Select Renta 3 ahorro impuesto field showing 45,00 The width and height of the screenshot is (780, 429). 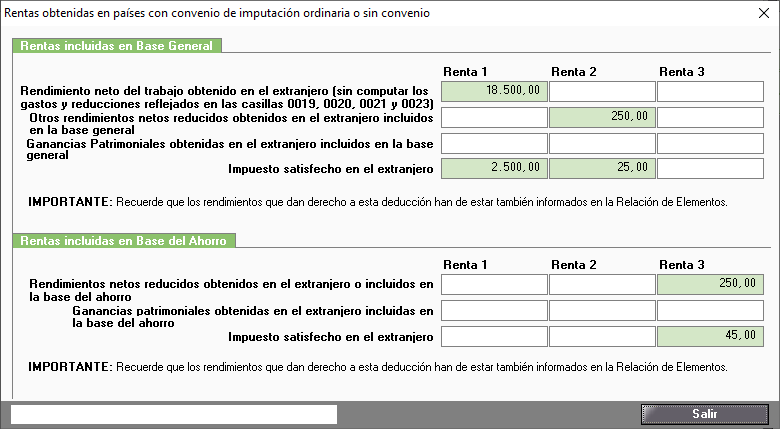(710, 336)
